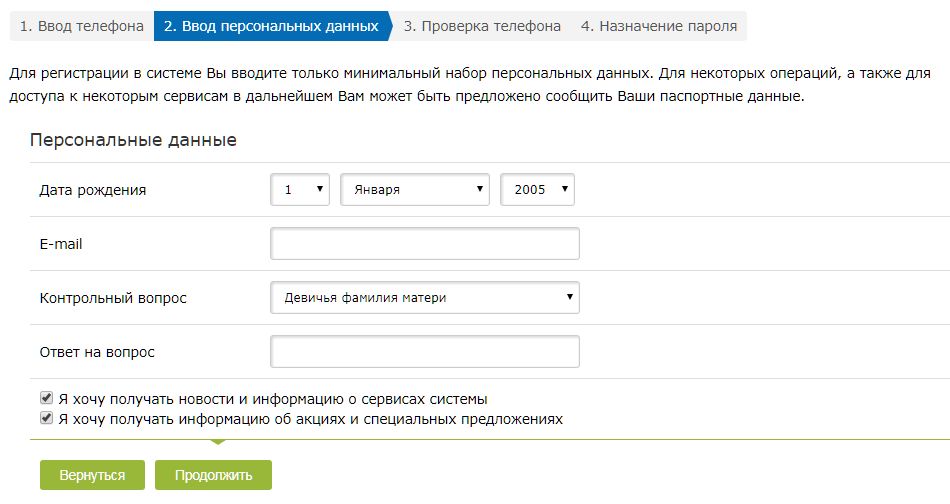This screenshot has width=950, height=504.
Task: Click the year dropdown arrow icon
Action: coord(565,190)
